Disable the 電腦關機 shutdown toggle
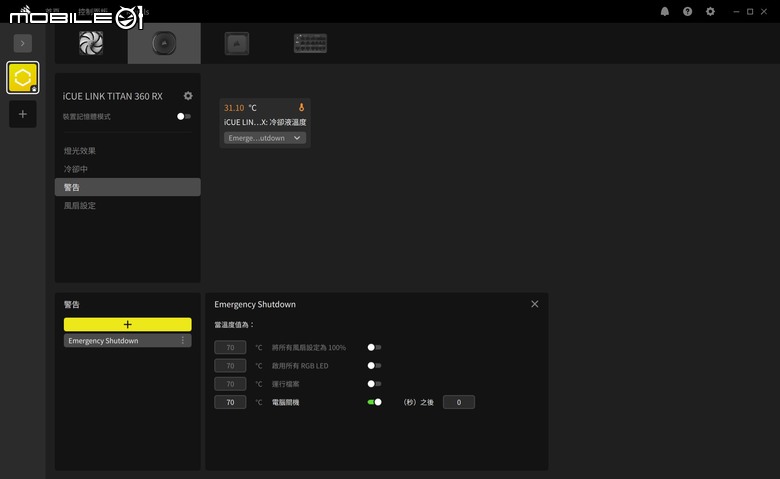This screenshot has width=780, height=479. [x=374, y=402]
